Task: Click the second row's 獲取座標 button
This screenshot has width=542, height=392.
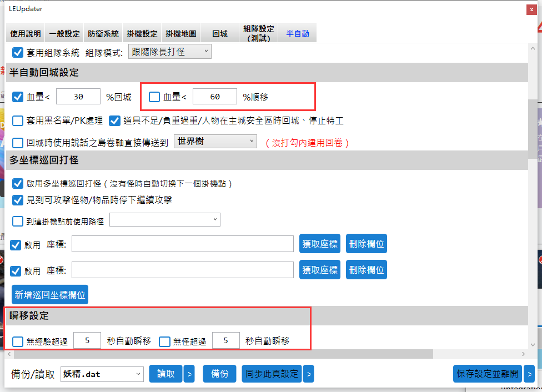Action: pyautogui.click(x=320, y=270)
